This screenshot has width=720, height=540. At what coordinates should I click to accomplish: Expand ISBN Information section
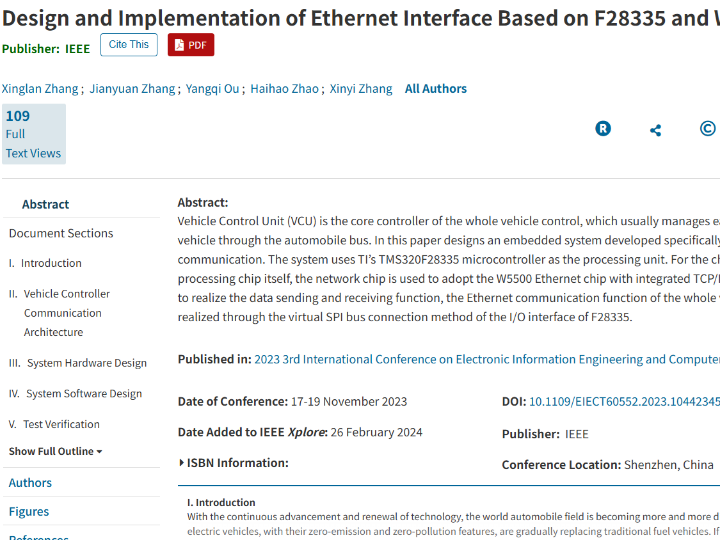point(233,463)
